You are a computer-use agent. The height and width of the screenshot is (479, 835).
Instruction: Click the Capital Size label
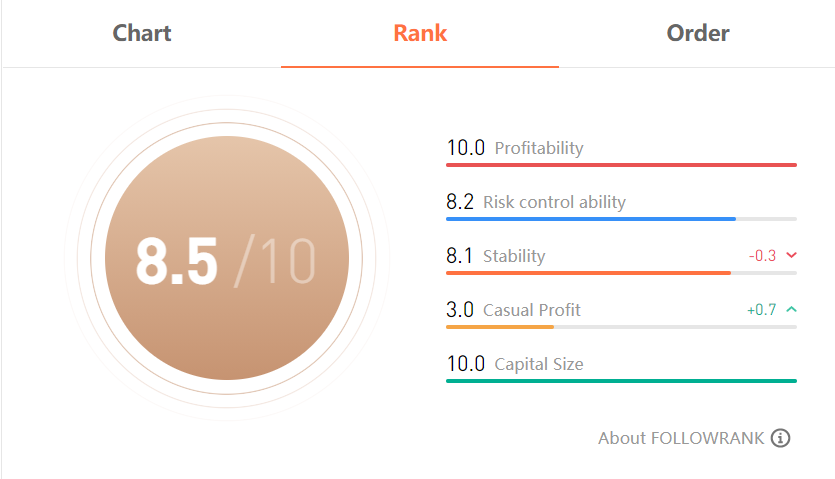tap(539, 364)
